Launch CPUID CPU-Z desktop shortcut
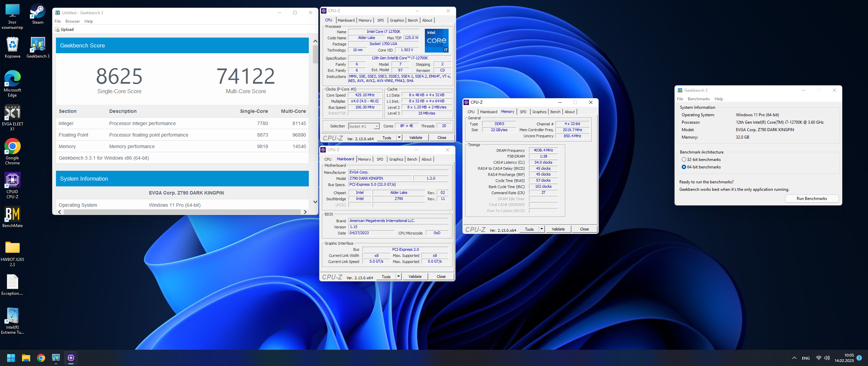The width and height of the screenshot is (868, 366). click(13, 185)
